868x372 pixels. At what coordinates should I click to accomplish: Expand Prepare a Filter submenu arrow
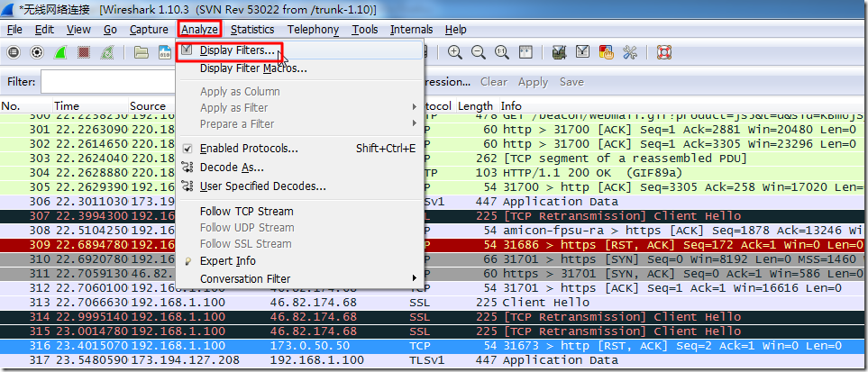414,122
